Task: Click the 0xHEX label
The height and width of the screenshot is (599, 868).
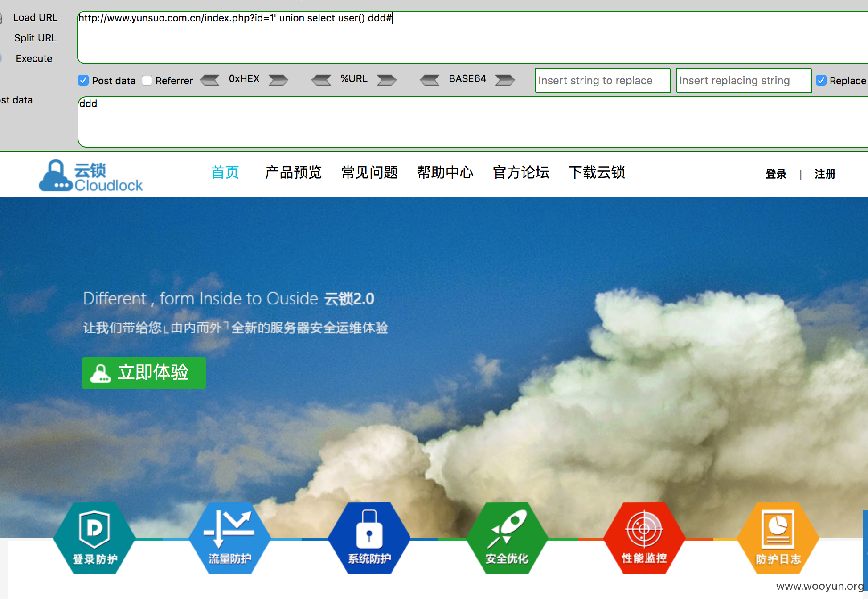Action: (244, 79)
